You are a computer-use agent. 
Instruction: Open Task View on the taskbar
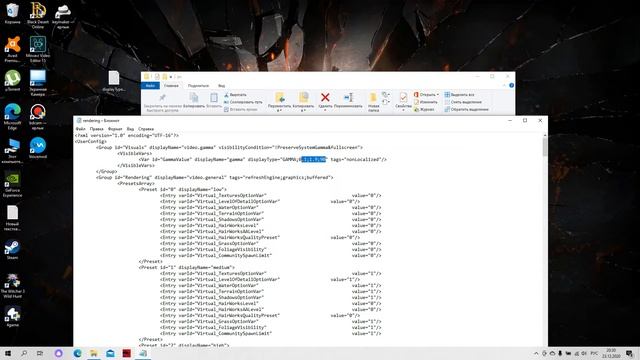tap(40, 353)
